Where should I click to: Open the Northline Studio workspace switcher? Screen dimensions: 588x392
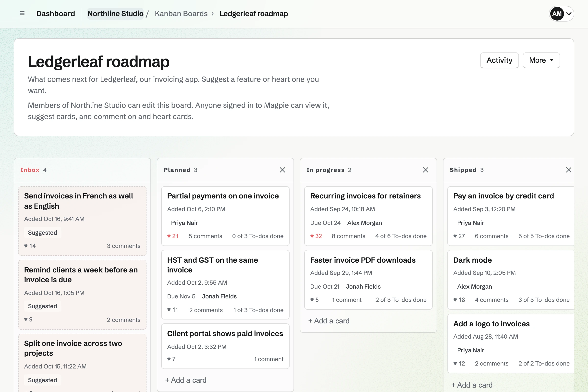point(115,13)
